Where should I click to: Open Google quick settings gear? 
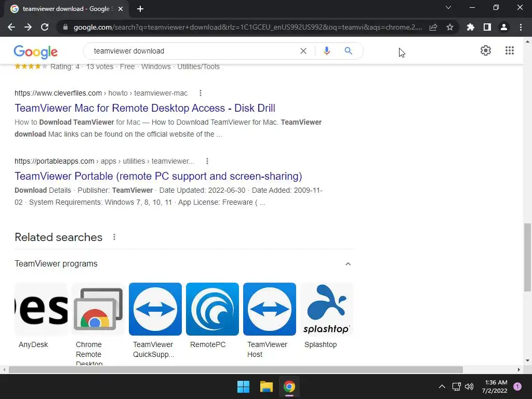tap(486, 50)
